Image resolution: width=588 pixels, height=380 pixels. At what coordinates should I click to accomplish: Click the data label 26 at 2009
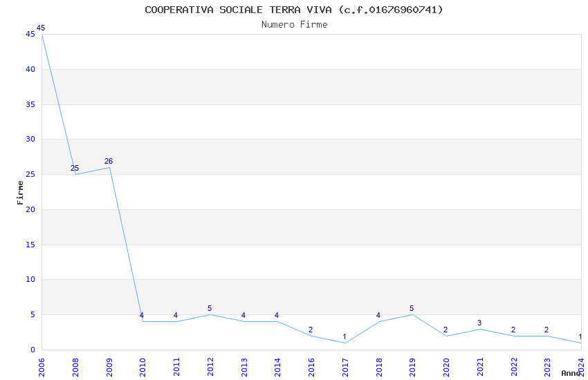coord(109,161)
